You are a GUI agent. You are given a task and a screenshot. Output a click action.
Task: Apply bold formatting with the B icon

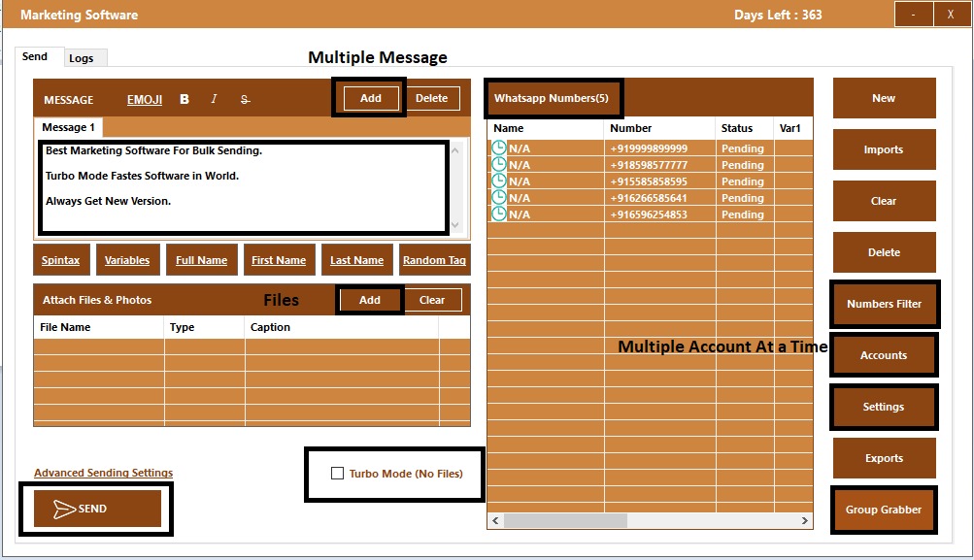click(184, 99)
